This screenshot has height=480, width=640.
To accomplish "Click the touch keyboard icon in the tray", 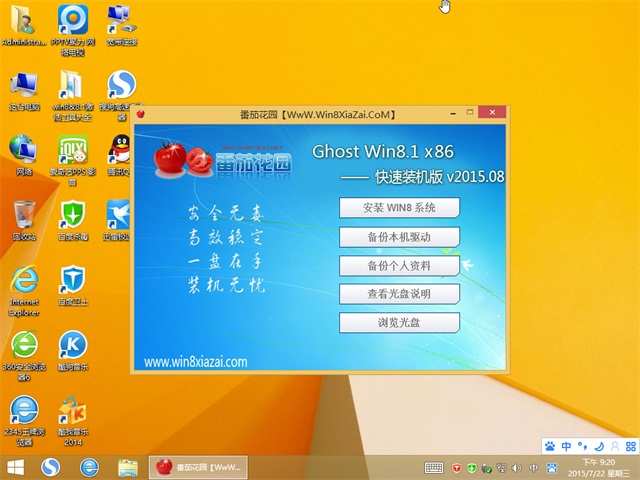I will coord(434,467).
